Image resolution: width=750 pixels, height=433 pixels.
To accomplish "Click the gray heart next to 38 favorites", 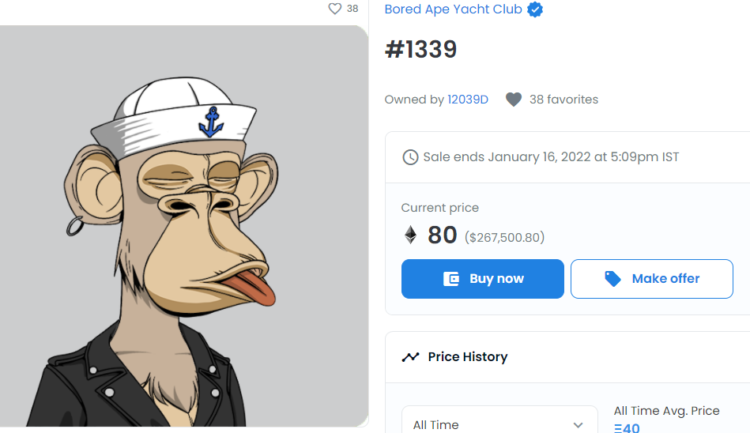I will (514, 99).
